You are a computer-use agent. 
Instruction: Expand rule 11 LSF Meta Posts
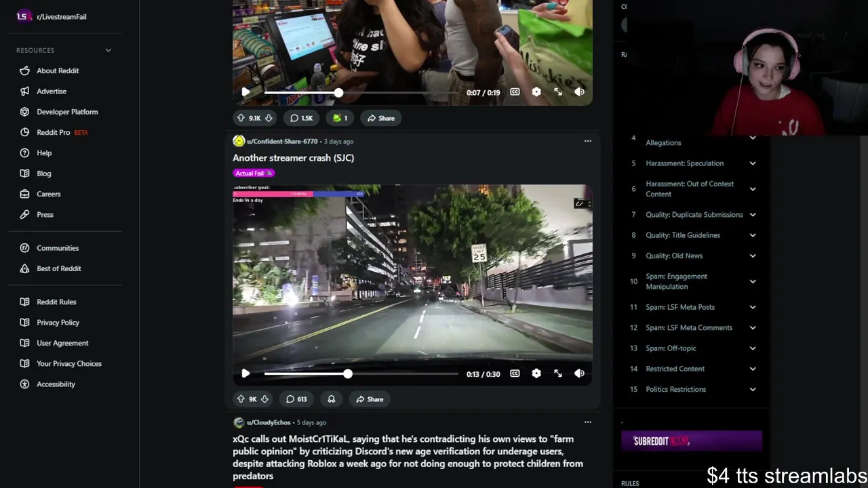coord(753,307)
